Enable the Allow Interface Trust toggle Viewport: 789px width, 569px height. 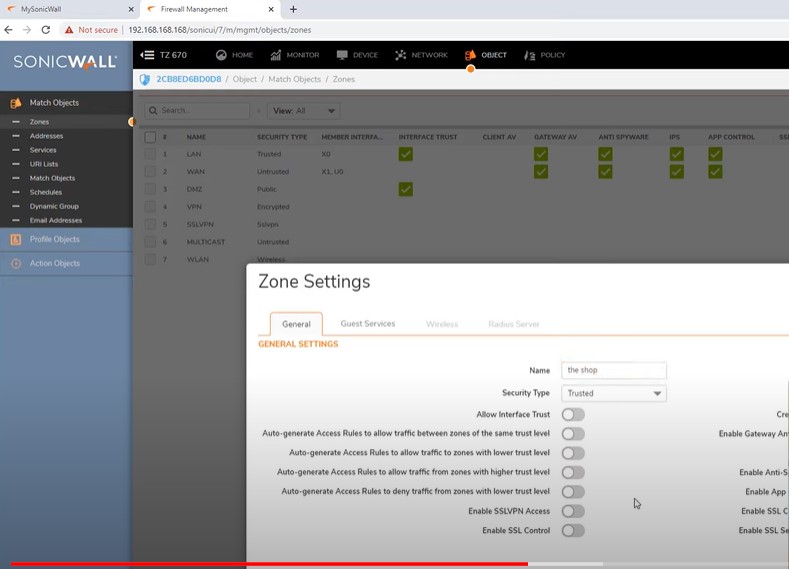coord(572,414)
